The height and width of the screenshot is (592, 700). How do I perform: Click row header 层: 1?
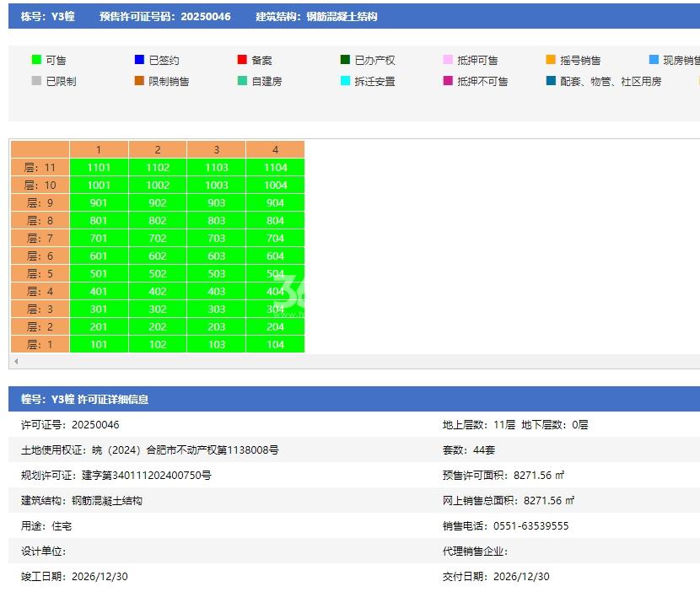click(40, 344)
